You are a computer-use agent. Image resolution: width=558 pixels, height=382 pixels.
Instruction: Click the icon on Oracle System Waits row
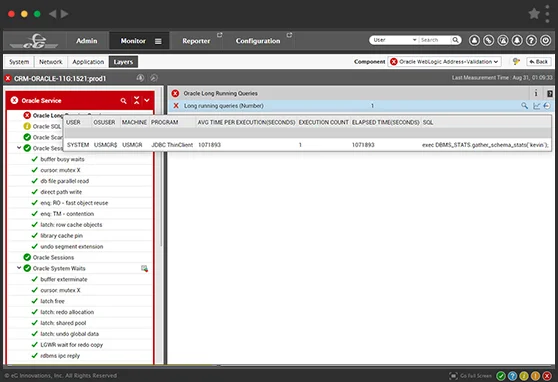(x=144, y=268)
